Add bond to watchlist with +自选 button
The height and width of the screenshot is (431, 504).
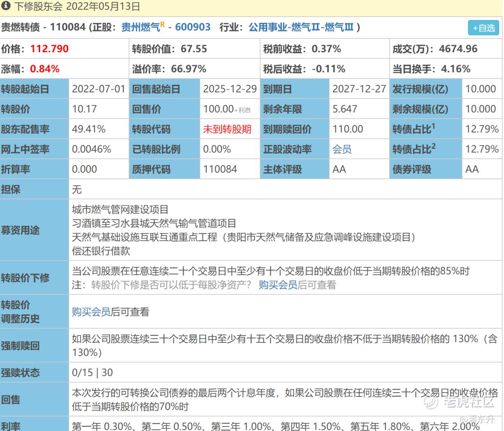(483, 28)
